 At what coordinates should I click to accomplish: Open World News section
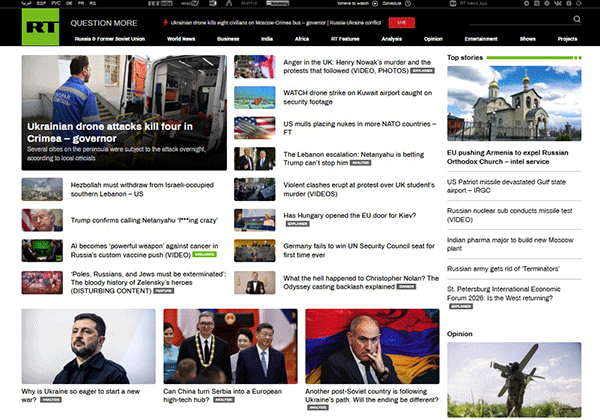(x=181, y=39)
